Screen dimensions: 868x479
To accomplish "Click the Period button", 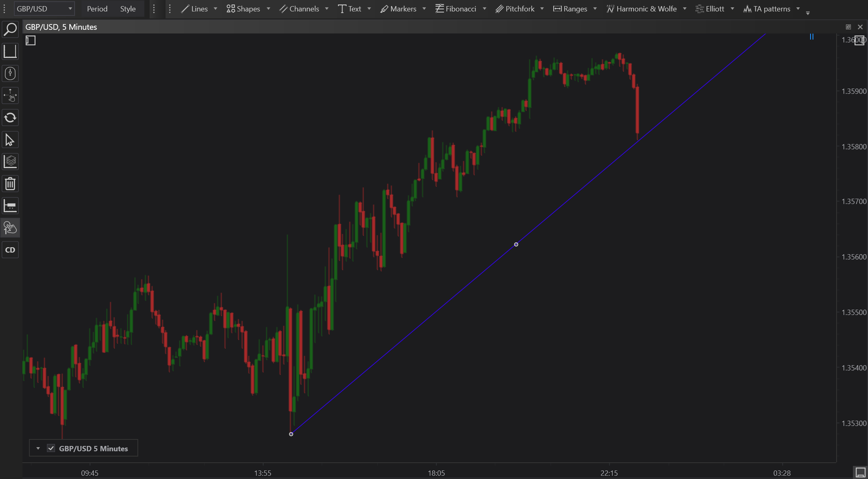I will [x=97, y=9].
